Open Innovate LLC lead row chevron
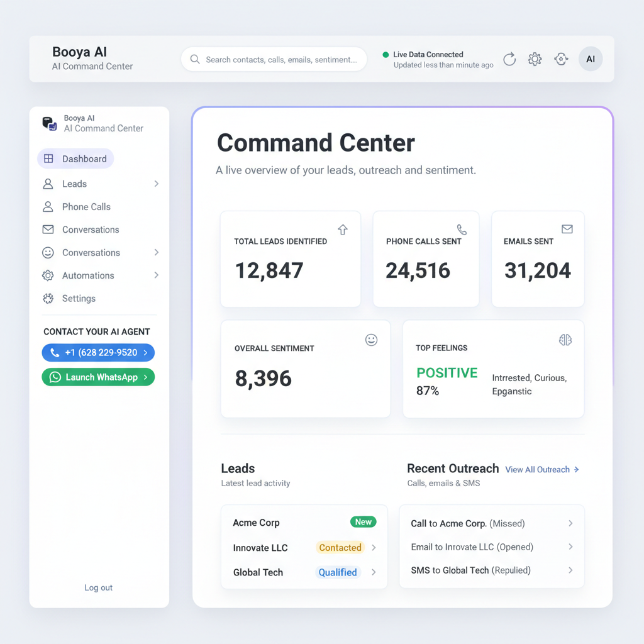This screenshot has width=644, height=644. pyautogui.click(x=374, y=548)
